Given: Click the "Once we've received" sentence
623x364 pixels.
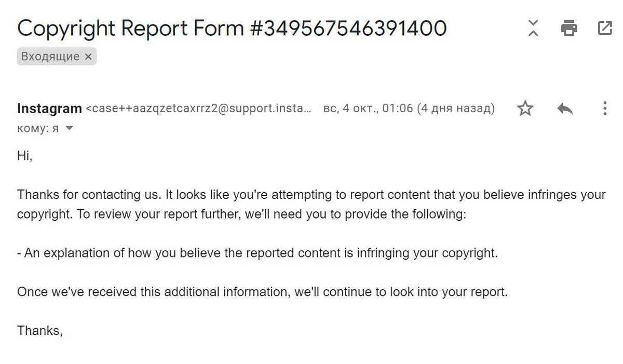Looking at the screenshot, I should point(262,292).
